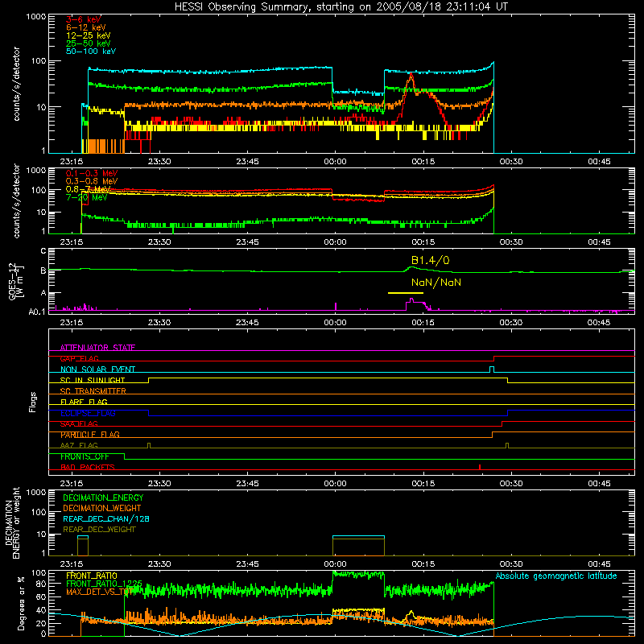Select the BAD_PACKETS flag label
This screenshot has width=644, height=644.
click(88, 467)
